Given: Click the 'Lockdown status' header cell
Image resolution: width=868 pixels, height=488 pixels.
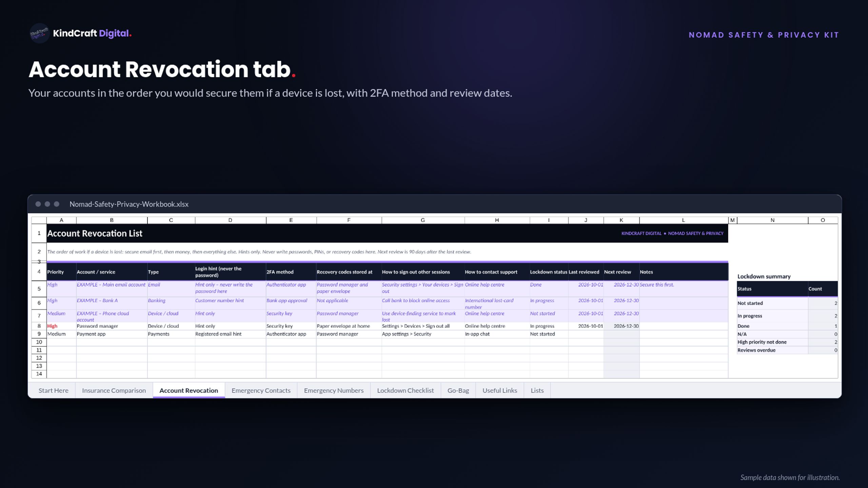Looking at the screenshot, I should pos(549,272).
